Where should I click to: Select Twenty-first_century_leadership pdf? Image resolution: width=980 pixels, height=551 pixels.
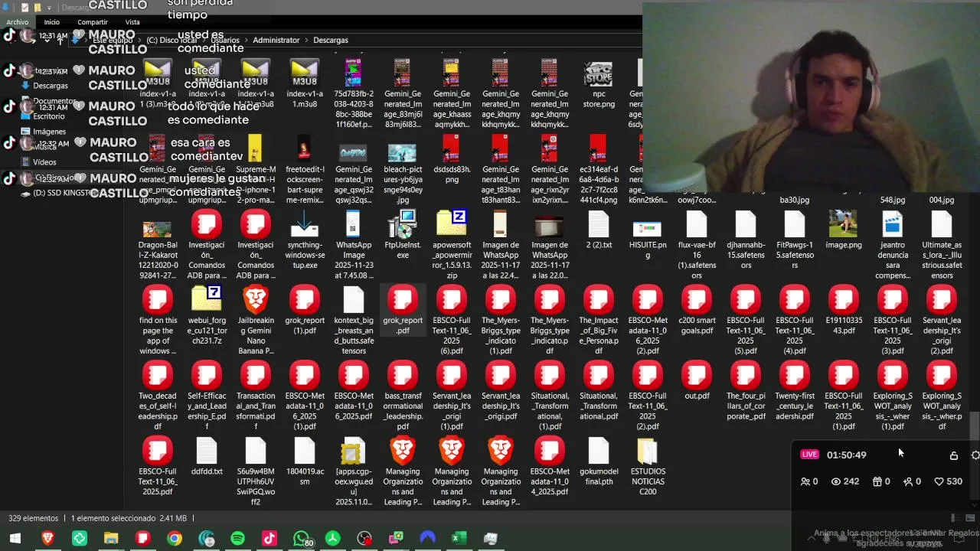(794, 391)
